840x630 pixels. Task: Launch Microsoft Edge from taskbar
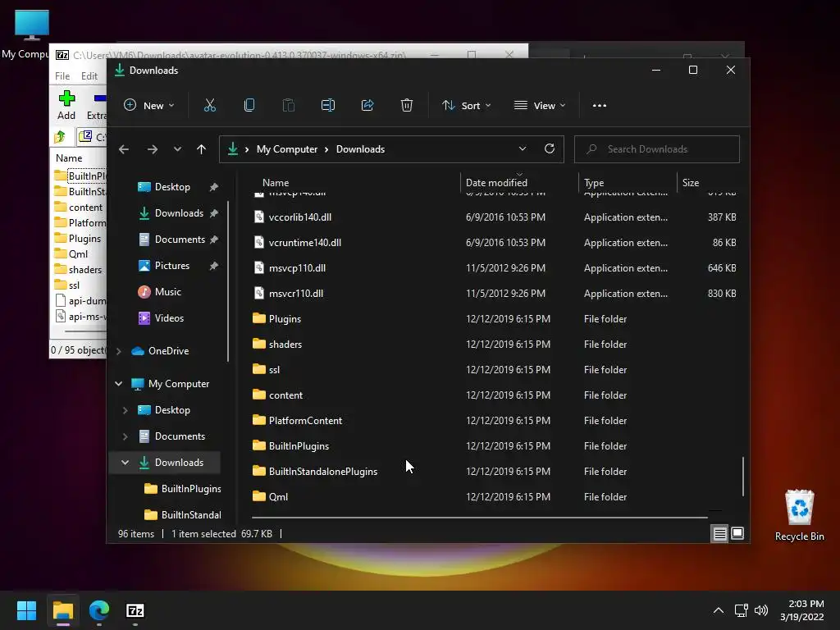(99, 610)
